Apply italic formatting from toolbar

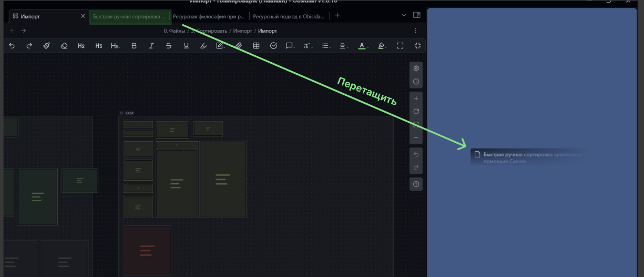(x=151, y=46)
